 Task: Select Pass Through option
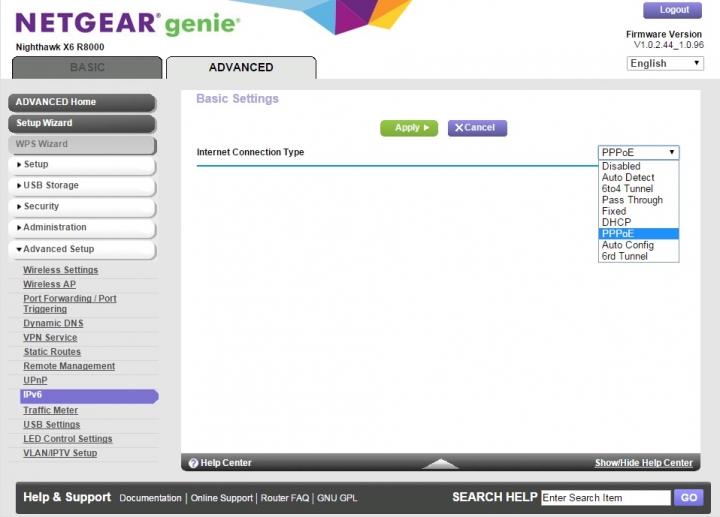click(x=638, y=200)
